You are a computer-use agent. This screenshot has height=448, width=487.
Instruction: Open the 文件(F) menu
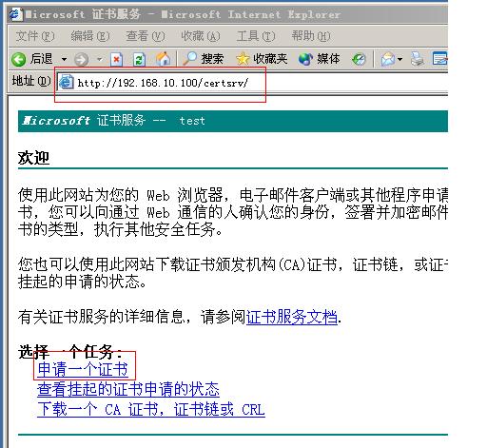(35, 36)
